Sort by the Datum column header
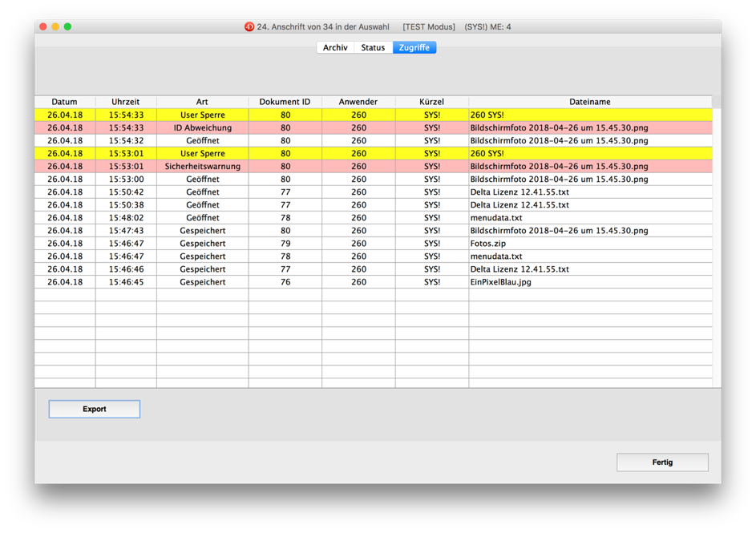 (x=64, y=102)
